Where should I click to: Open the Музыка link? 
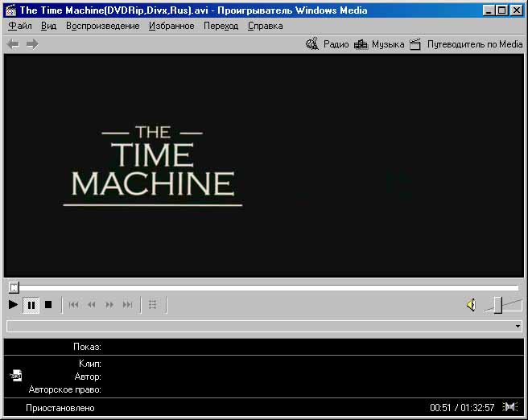388,44
